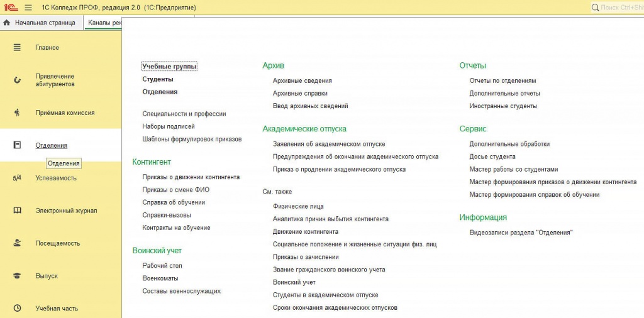
Task: Open Движение контингента under См. также
Action: (x=305, y=232)
